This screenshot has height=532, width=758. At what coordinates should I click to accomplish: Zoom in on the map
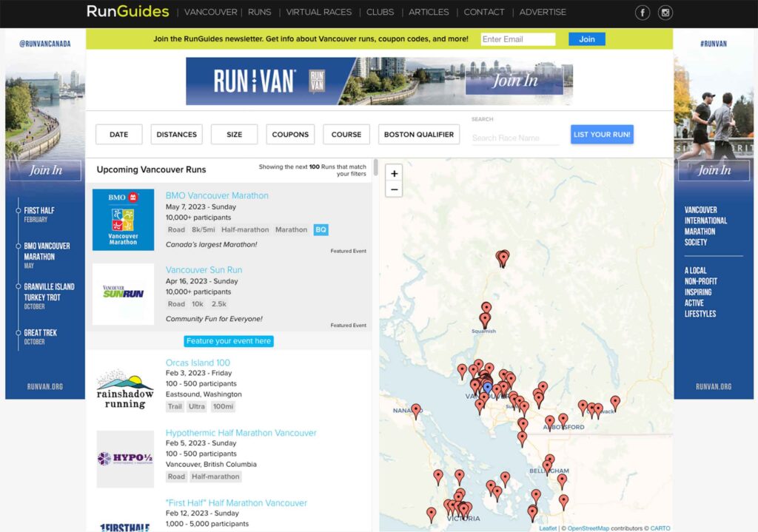pyautogui.click(x=394, y=173)
